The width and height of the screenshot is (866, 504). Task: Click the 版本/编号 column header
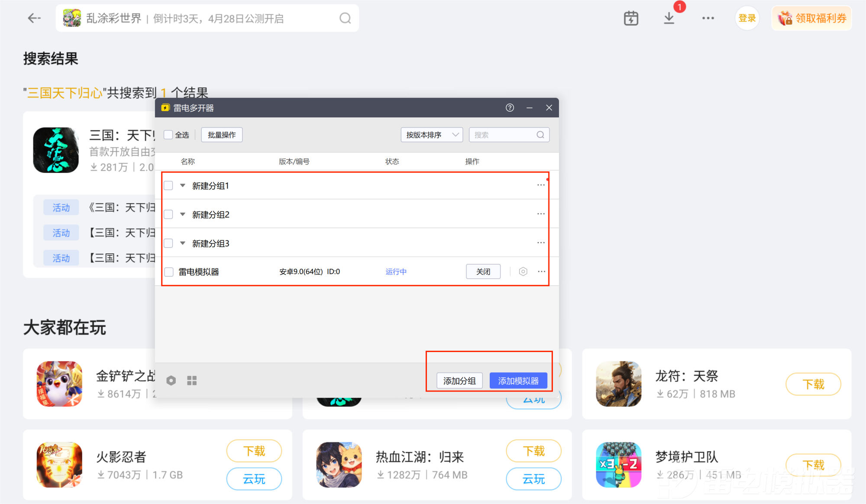pos(294,162)
